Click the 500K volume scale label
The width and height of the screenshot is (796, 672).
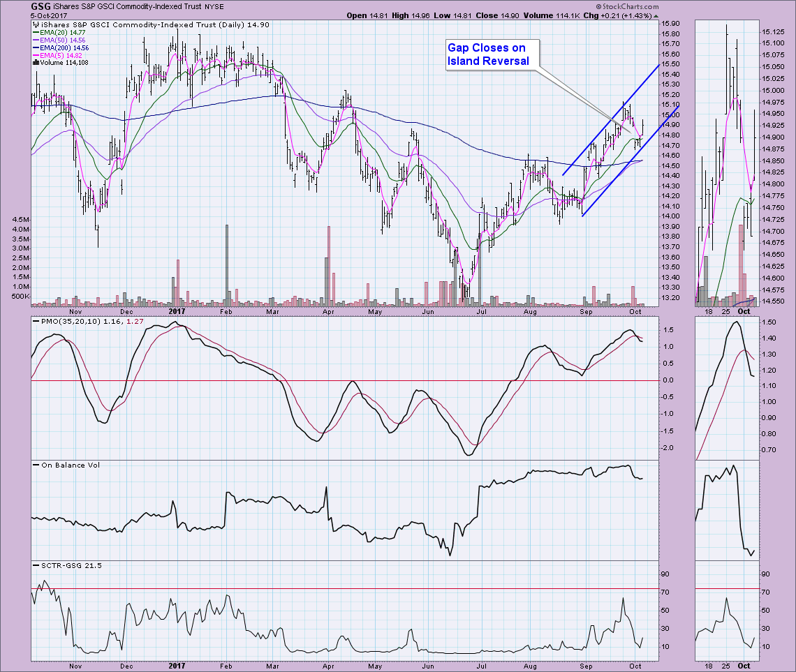[x=20, y=297]
